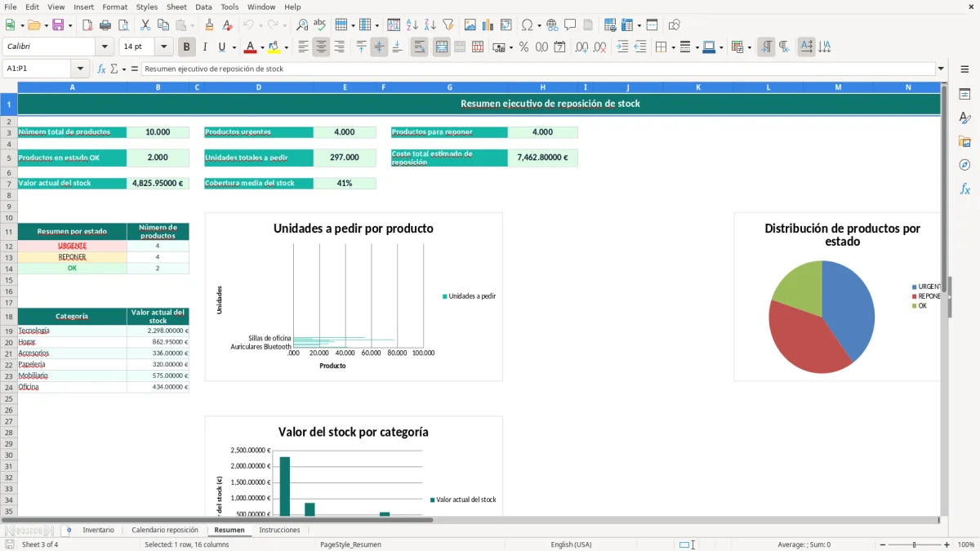
Task: Apply the yellow highlighting color swatch
Action: pos(274,47)
